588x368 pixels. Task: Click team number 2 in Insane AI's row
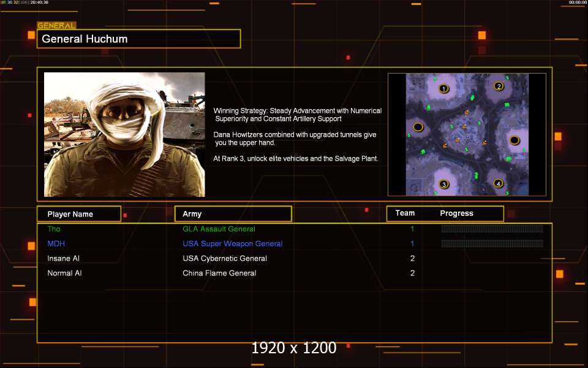412,258
